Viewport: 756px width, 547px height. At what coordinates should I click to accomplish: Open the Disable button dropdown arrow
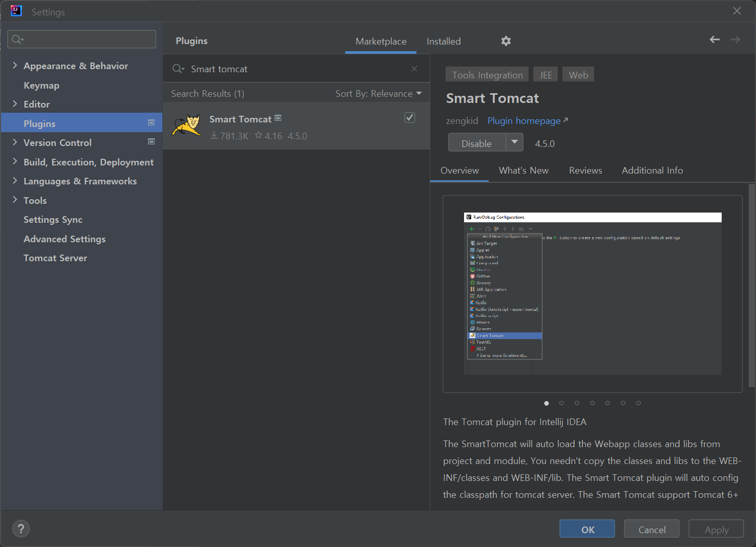point(515,142)
